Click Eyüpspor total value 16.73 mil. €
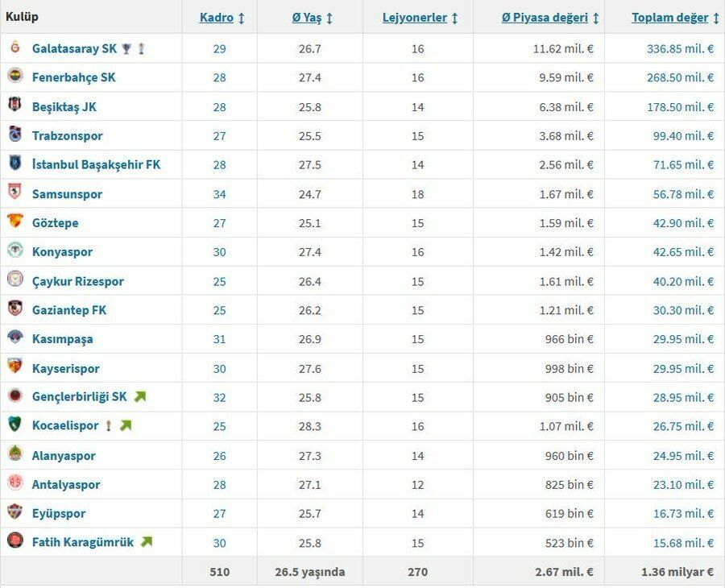The width and height of the screenshot is (725, 588). (683, 514)
